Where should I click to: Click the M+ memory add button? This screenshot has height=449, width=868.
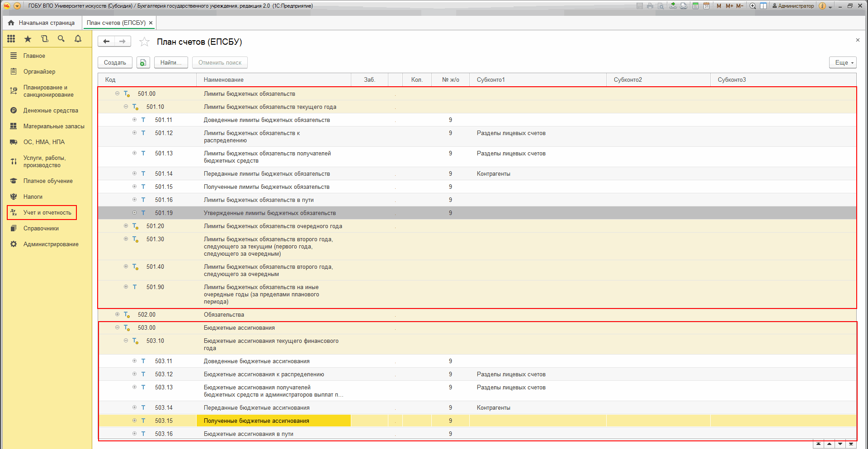coord(729,6)
